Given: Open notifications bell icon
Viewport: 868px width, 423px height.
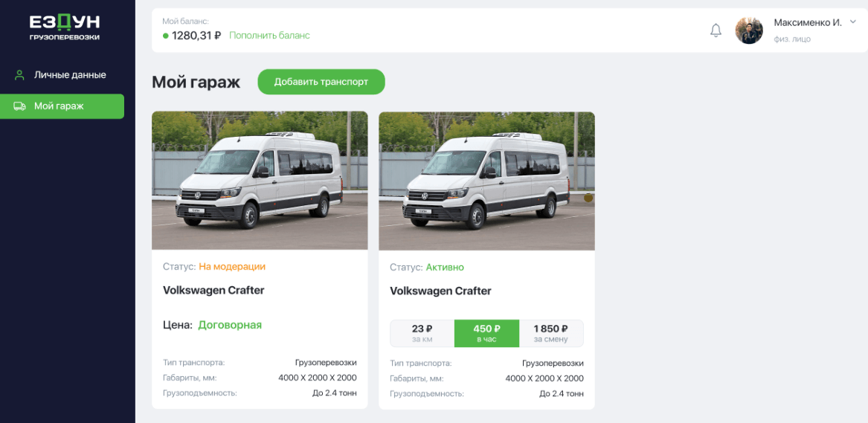Looking at the screenshot, I should pyautogui.click(x=716, y=30).
